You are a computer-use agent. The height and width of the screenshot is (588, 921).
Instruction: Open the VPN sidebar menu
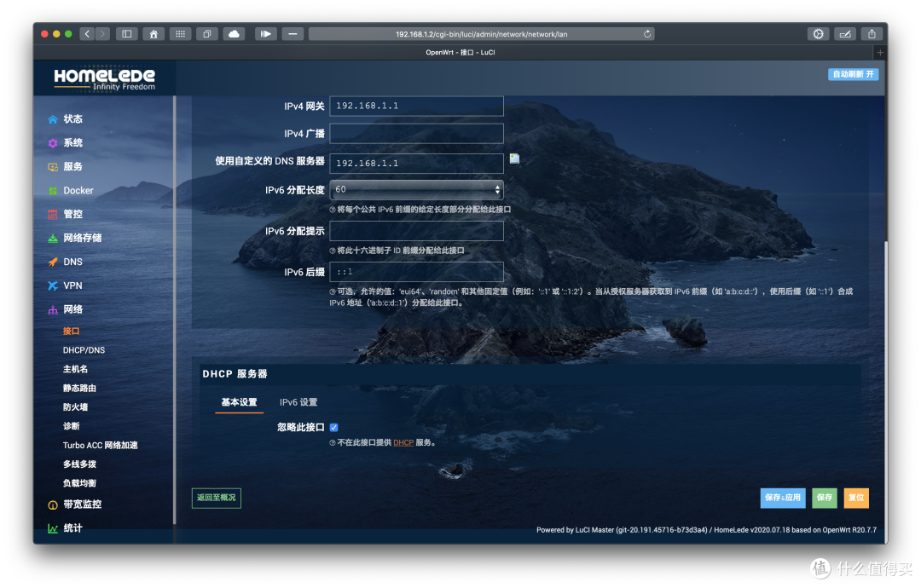tap(72, 285)
